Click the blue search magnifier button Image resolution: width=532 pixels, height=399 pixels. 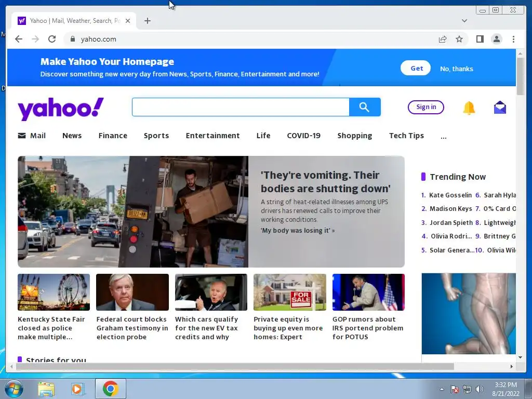(x=365, y=107)
